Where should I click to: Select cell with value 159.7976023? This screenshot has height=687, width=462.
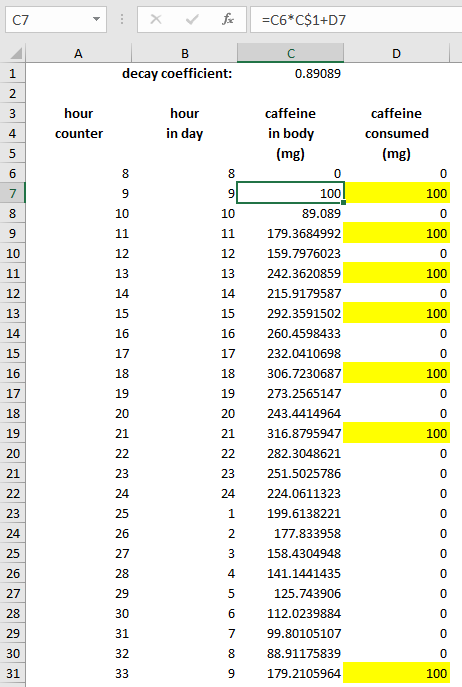click(x=291, y=253)
